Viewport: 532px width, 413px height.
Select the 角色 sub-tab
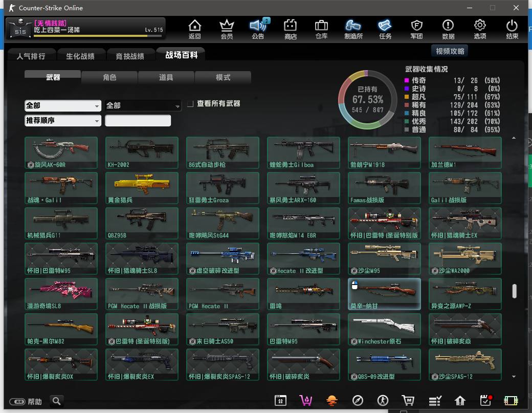point(109,77)
